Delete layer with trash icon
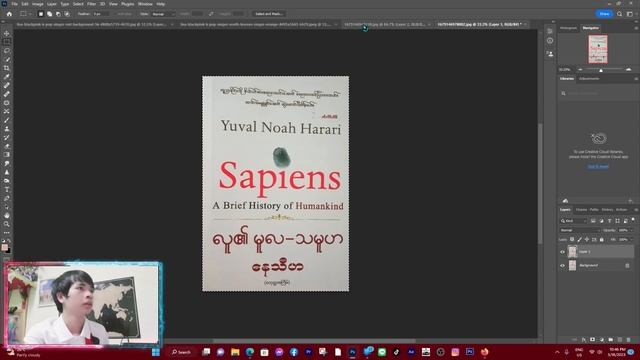This screenshot has width=640, height=360. [x=629, y=340]
